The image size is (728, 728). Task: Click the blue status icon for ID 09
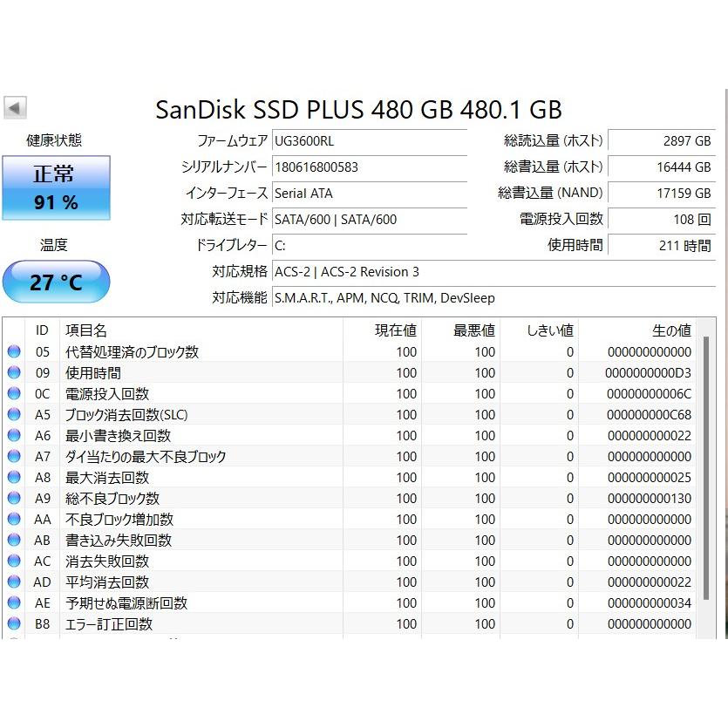(14, 372)
